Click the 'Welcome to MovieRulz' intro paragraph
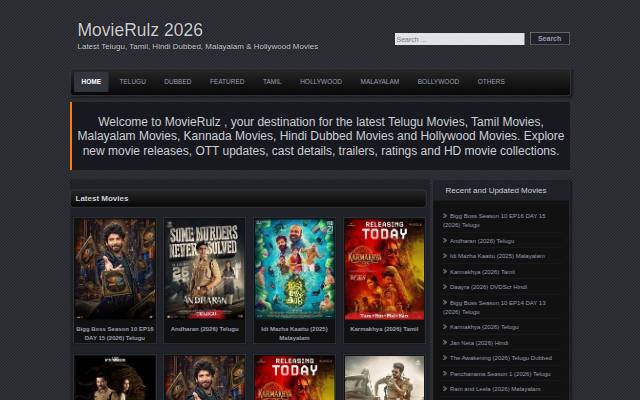 320,136
